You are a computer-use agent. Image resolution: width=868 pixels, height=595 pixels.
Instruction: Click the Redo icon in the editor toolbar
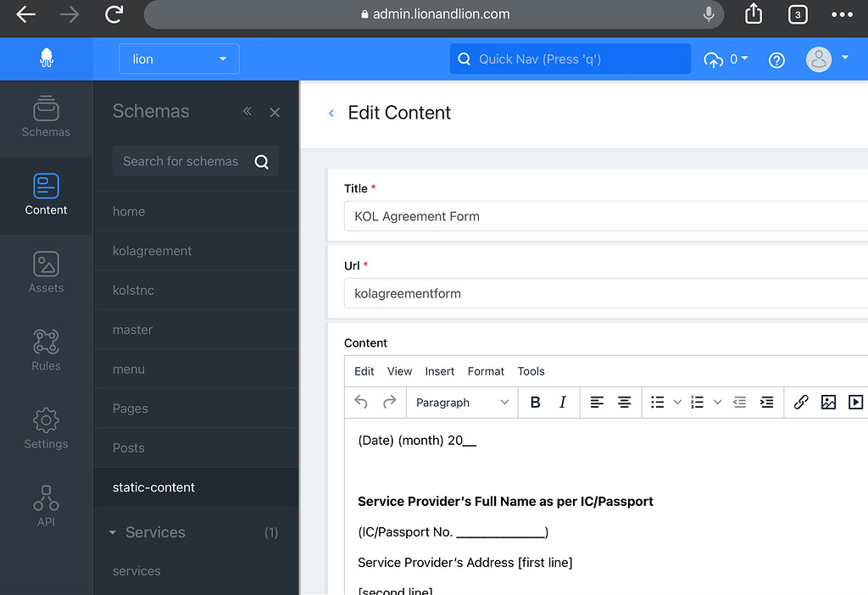(388, 402)
